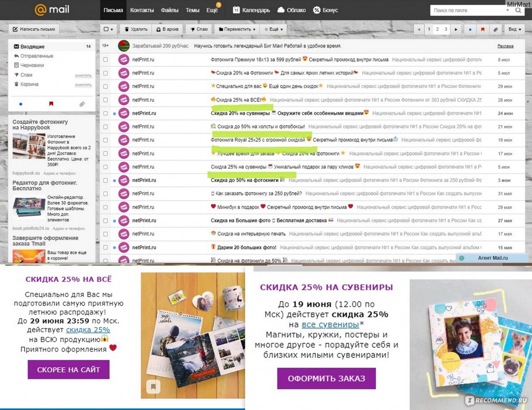This screenshot has width=532, height=410.
Task: Open Happybook ad thumbnail
Action: [29, 147]
